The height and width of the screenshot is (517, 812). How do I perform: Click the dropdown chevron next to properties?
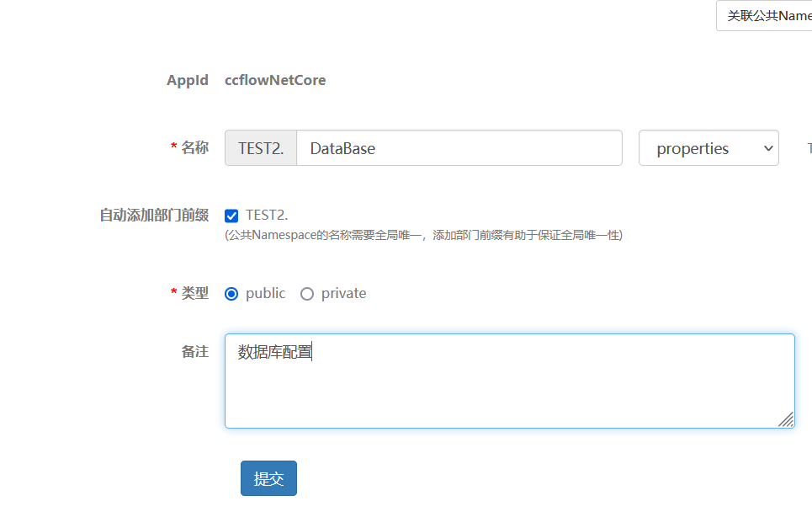coord(767,147)
